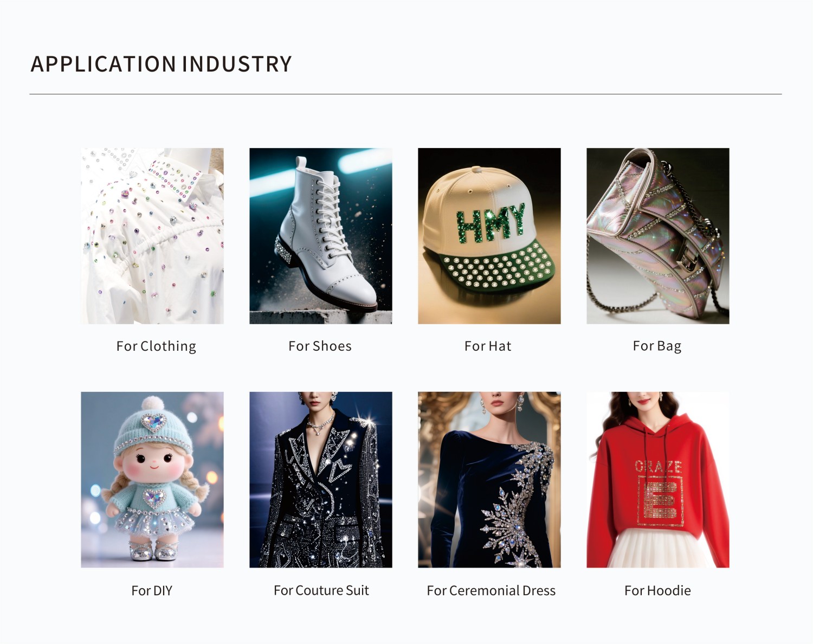Image resolution: width=813 pixels, height=644 pixels.
Task: Open the For Hoodie label
Action: tap(657, 590)
